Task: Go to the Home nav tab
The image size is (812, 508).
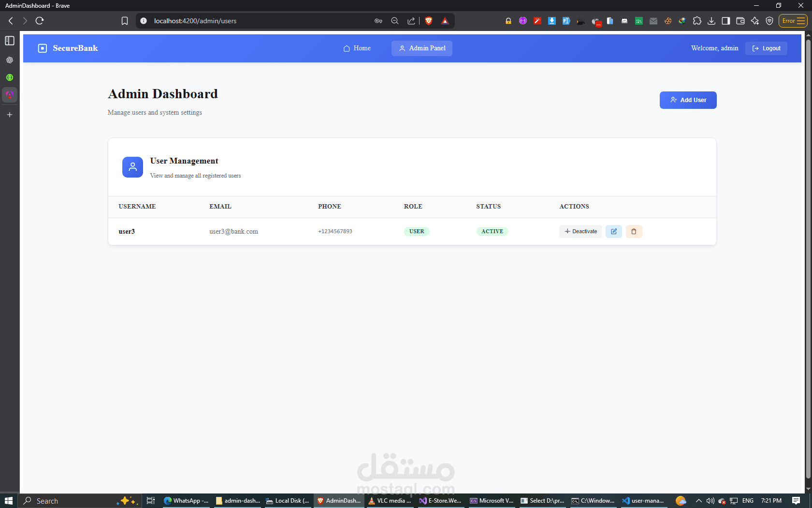Action: pyautogui.click(x=357, y=48)
